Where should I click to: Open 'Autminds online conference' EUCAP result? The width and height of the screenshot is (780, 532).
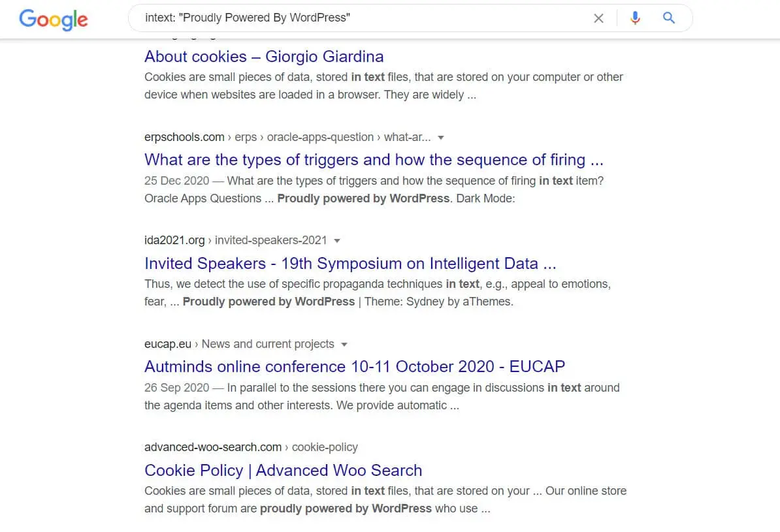click(355, 366)
